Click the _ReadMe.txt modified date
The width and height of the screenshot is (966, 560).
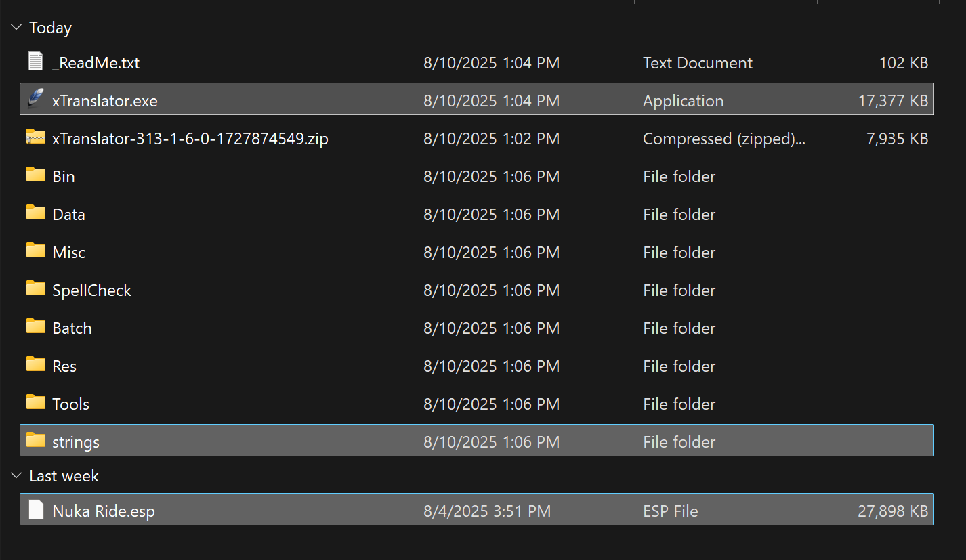pyautogui.click(x=491, y=63)
